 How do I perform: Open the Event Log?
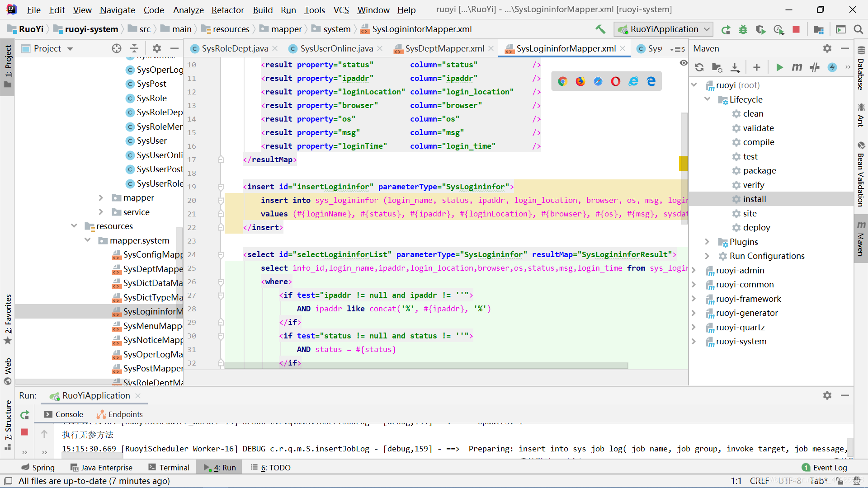824,468
